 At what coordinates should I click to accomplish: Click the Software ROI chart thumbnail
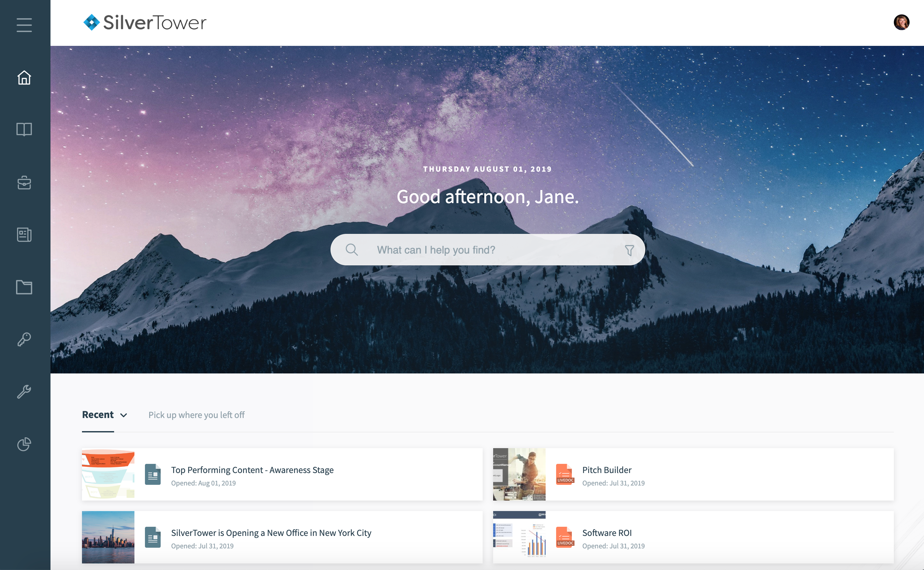[519, 537]
